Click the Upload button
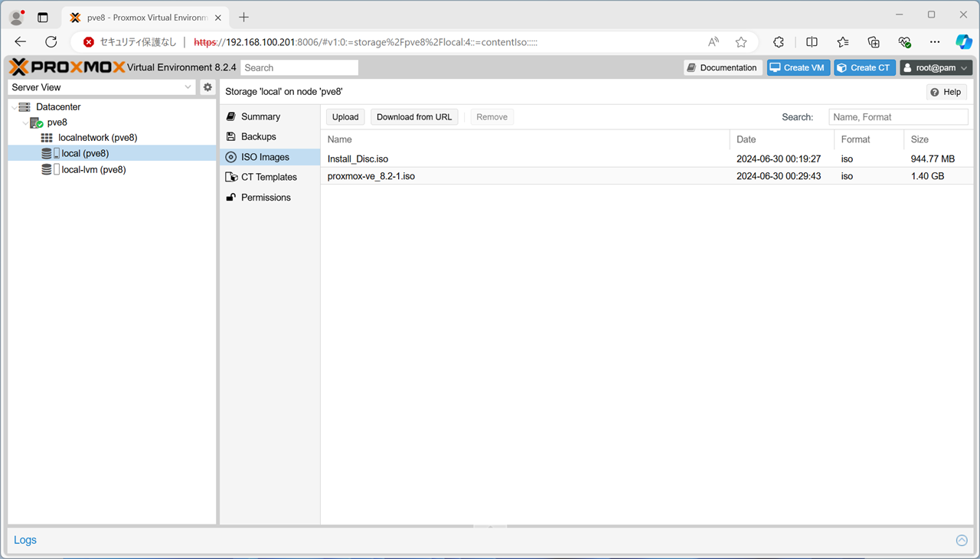The image size is (980, 559). 345,117
